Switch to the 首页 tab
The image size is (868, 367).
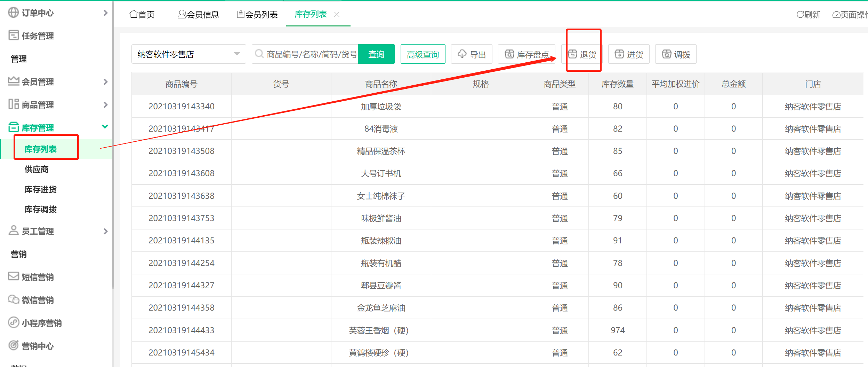pos(142,14)
